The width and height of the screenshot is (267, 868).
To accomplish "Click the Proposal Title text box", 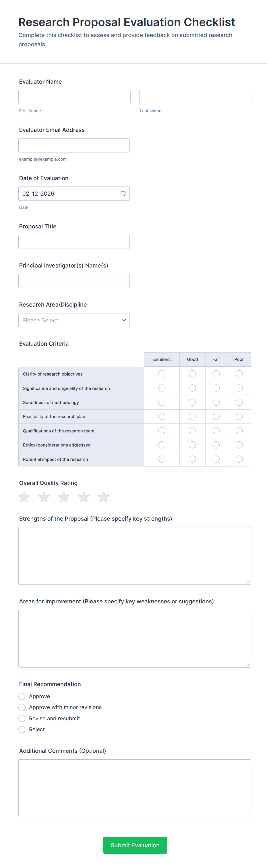I will (74, 242).
